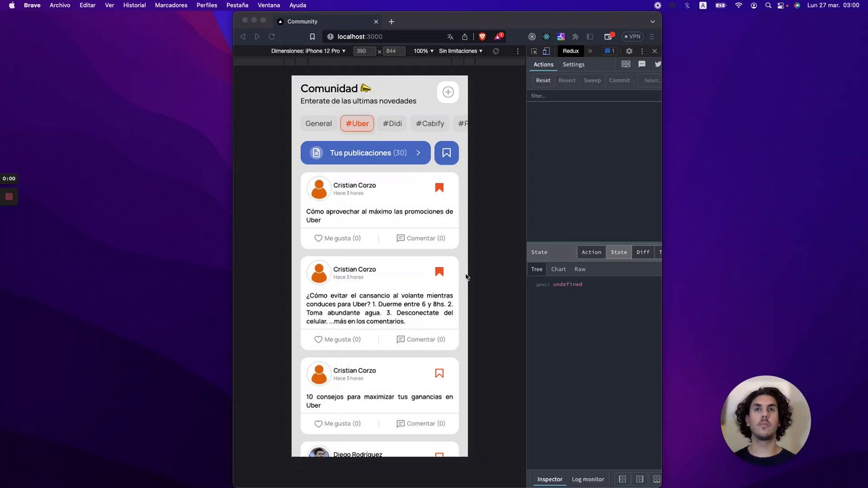This screenshot has height=488, width=868.
Task: Open saved posts with the blue bookmark button
Action: pyautogui.click(x=446, y=153)
